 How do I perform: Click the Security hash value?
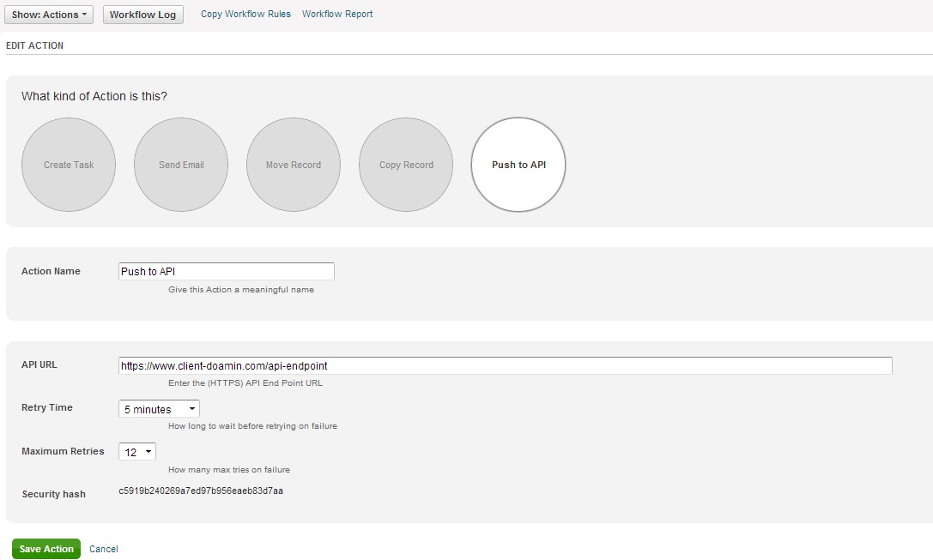click(201, 491)
